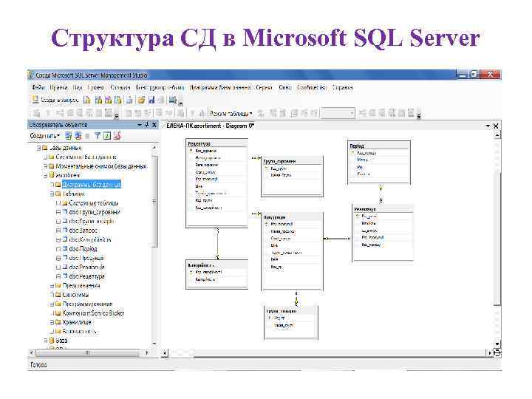Open the Окно menu

[285, 87]
